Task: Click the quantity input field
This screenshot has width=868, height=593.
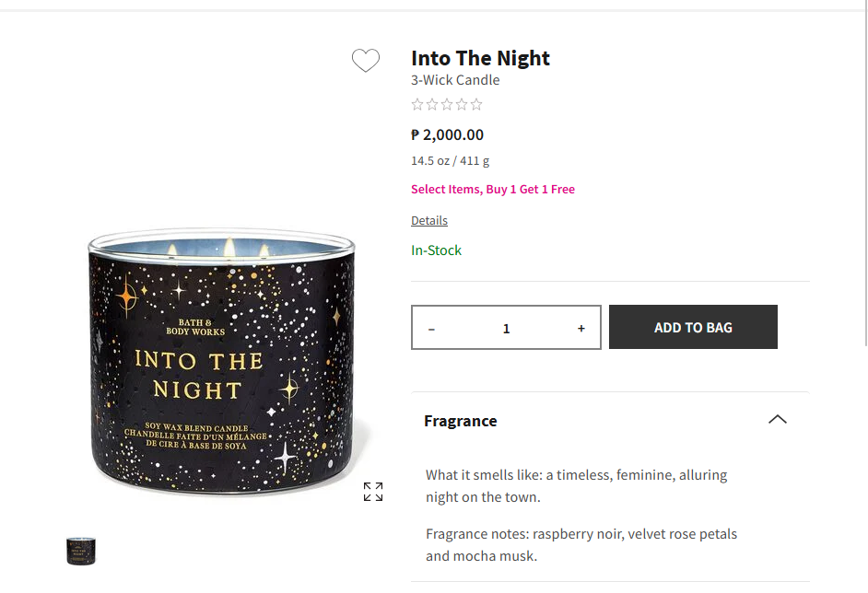Action: tap(506, 329)
